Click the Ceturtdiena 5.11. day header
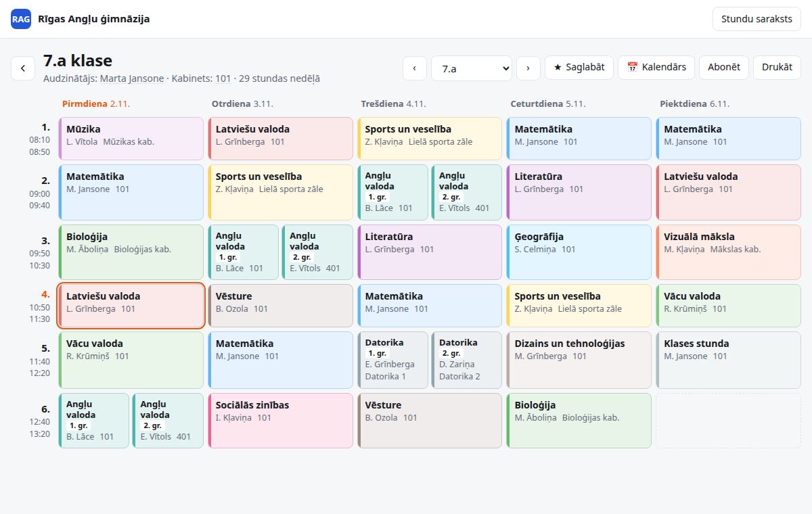Screen dimensions: 812x514 [548, 104]
